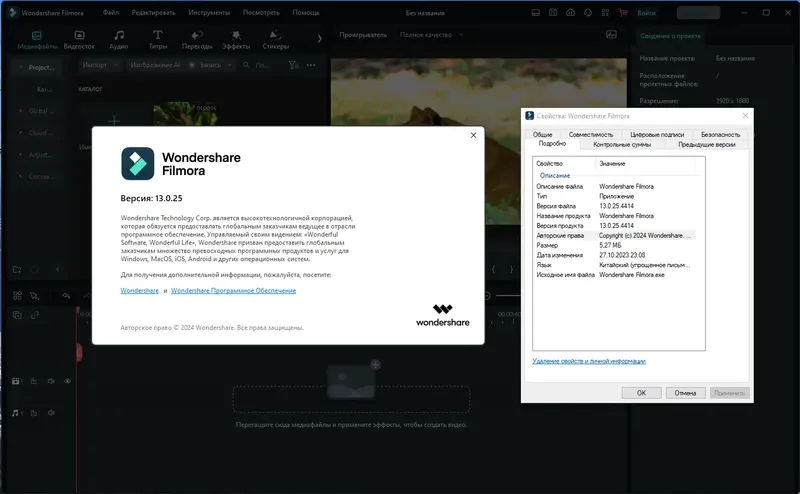Select the Контрольные суммы tab in Properties
This screenshot has width=800, height=494.
pos(622,144)
